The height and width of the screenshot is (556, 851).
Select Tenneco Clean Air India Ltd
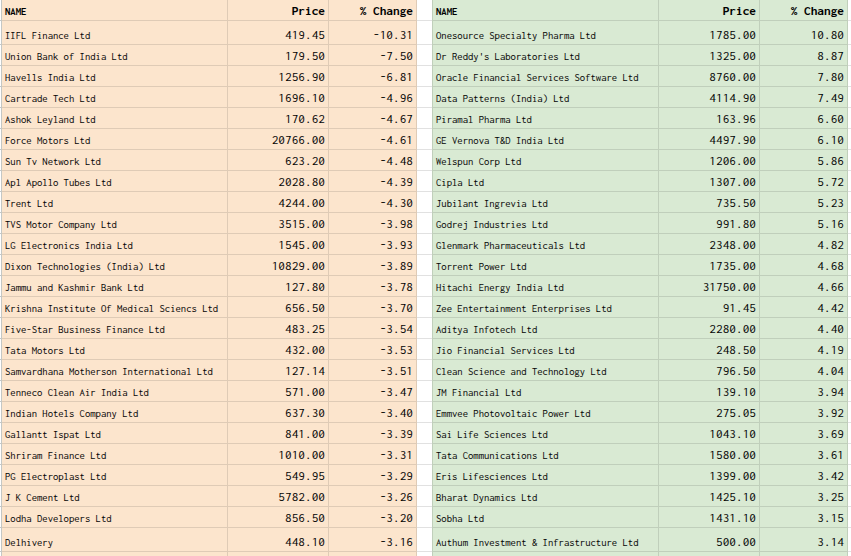tap(77, 393)
